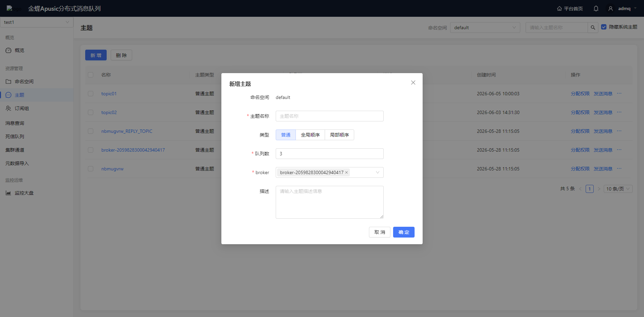Check the nbmugvrw_REPLY_TOPIC row checkbox
The image size is (644, 317).
91,131
